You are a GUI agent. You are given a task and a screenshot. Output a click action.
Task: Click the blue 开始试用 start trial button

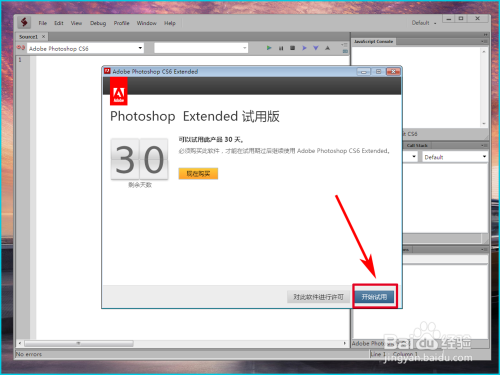(x=374, y=297)
